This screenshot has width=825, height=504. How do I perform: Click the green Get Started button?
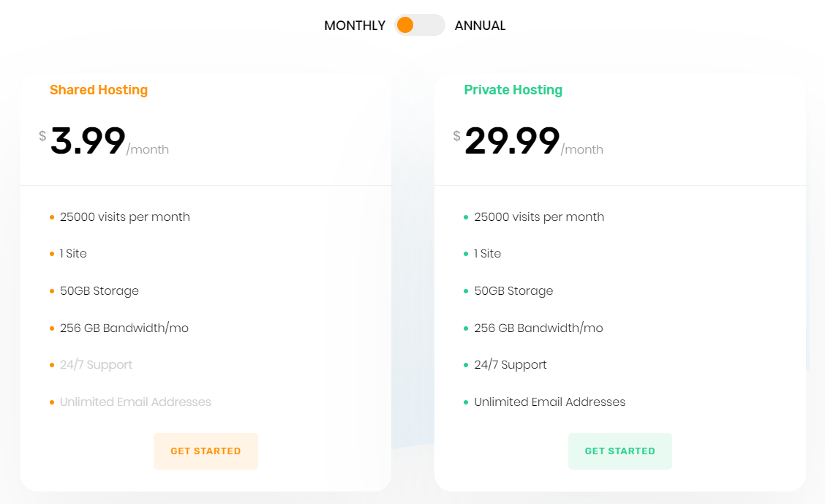point(619,451)
